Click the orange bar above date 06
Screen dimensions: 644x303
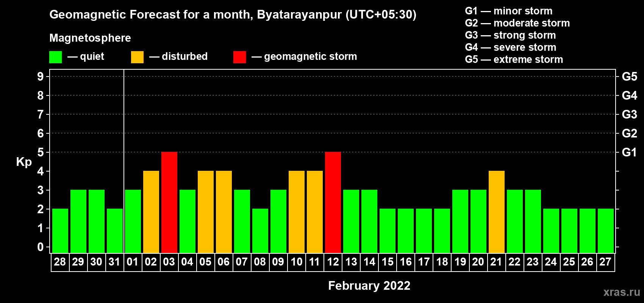pos(224,212)
